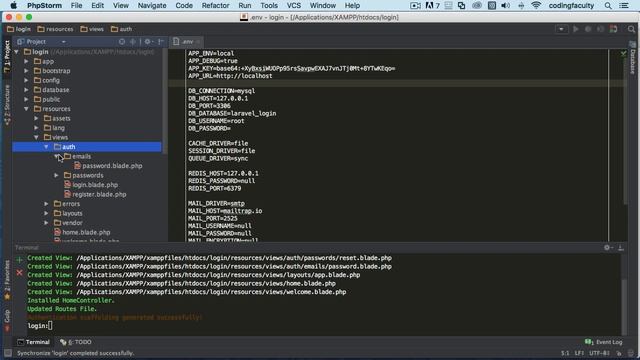
Task: Open the Apple menu
Action: [x=13, y=5]
